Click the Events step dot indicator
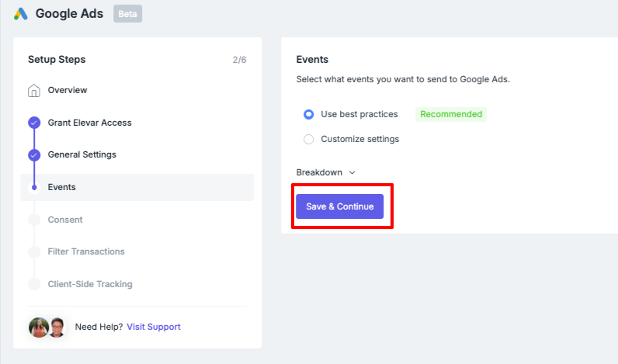This screenshot has width=618, height=364. point(34,188)
